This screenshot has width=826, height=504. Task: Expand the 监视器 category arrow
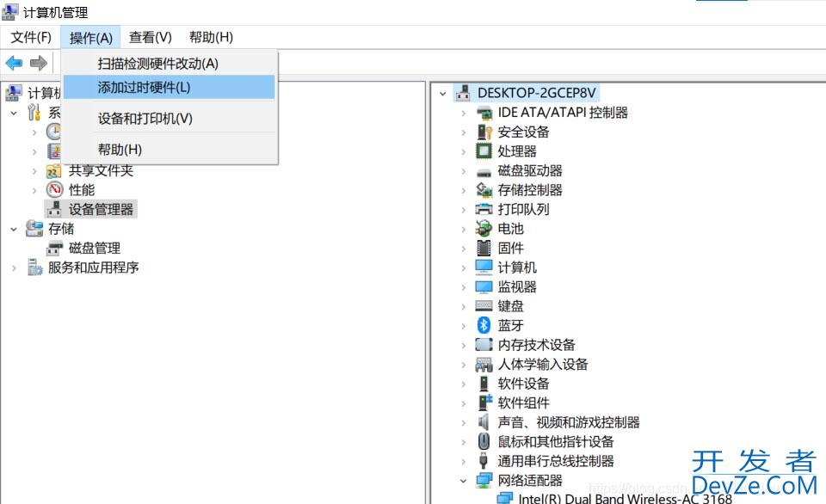coord(464,287)
